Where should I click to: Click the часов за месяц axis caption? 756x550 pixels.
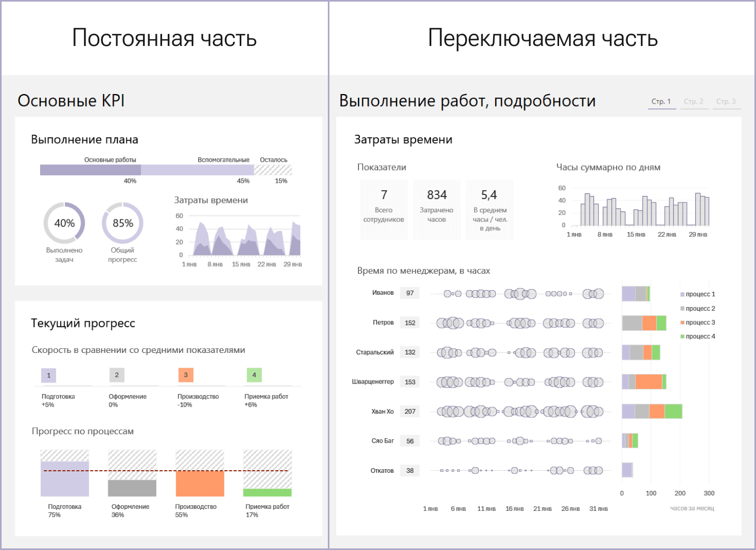(x=692, y=508)
